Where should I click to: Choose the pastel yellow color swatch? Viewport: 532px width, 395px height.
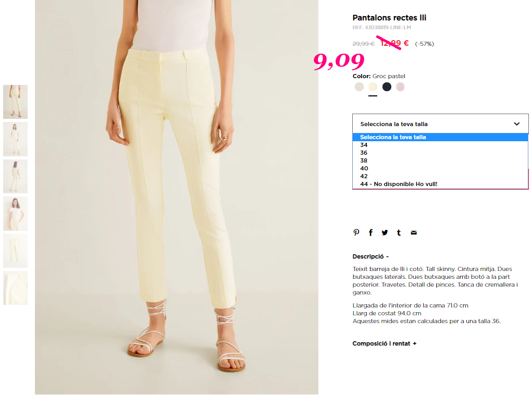[373, 87]
